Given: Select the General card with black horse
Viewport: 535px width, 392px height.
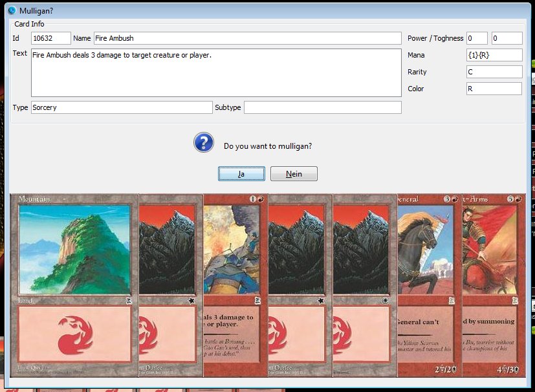Looking at the screenshot, I should pos(429,285).
